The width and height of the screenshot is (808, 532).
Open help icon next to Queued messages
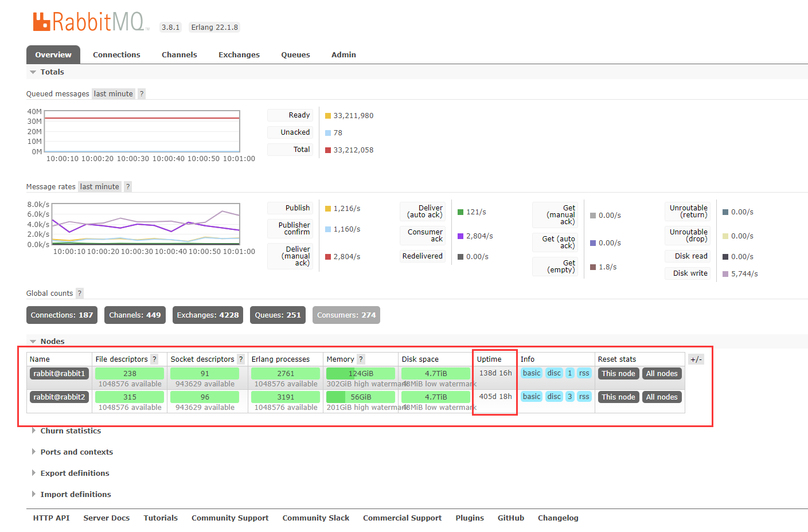pos(142,94)
